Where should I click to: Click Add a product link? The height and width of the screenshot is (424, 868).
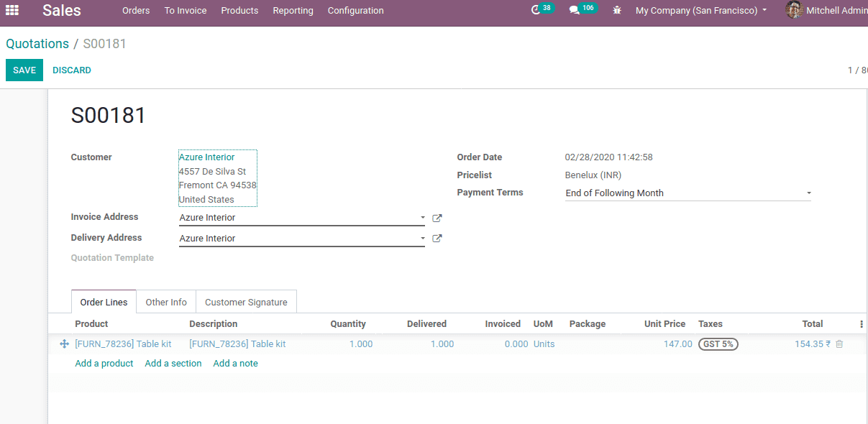(104, 364)
